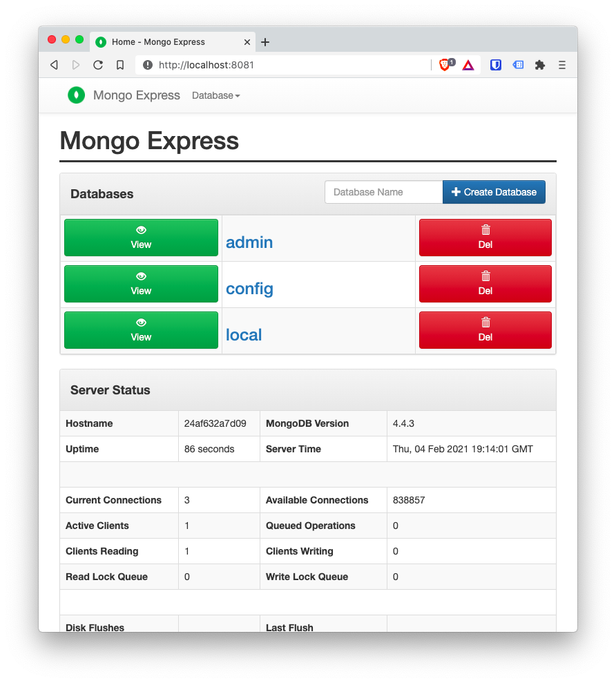Click the Create Database button
This screenshot has height=683, width=616.
(x=494, y=192)
